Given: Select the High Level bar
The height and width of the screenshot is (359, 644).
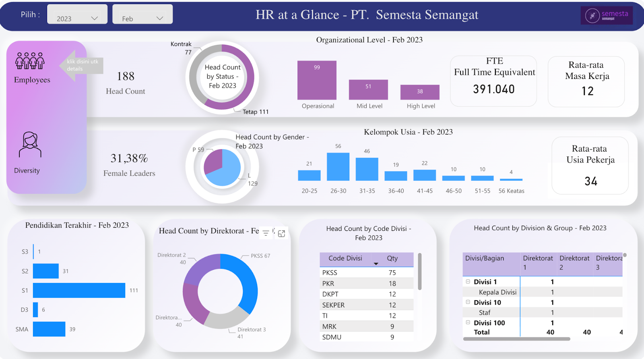Looking at the screenshot, I should point(420,92).
